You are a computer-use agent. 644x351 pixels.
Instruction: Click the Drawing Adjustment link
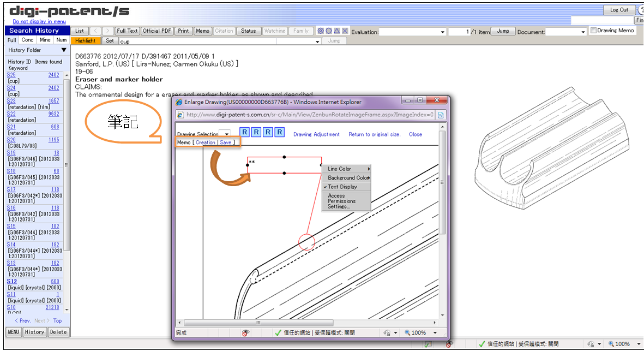316,134
